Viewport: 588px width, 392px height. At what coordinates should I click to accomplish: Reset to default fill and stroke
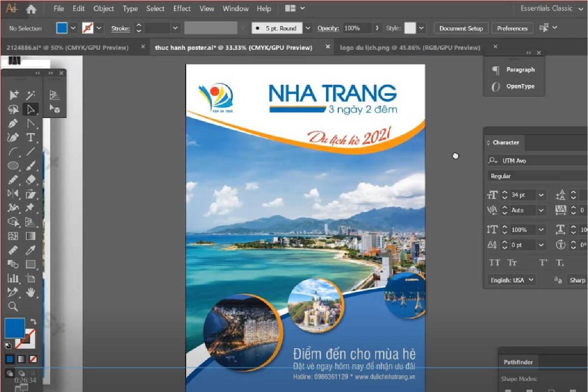coord(8,345)
